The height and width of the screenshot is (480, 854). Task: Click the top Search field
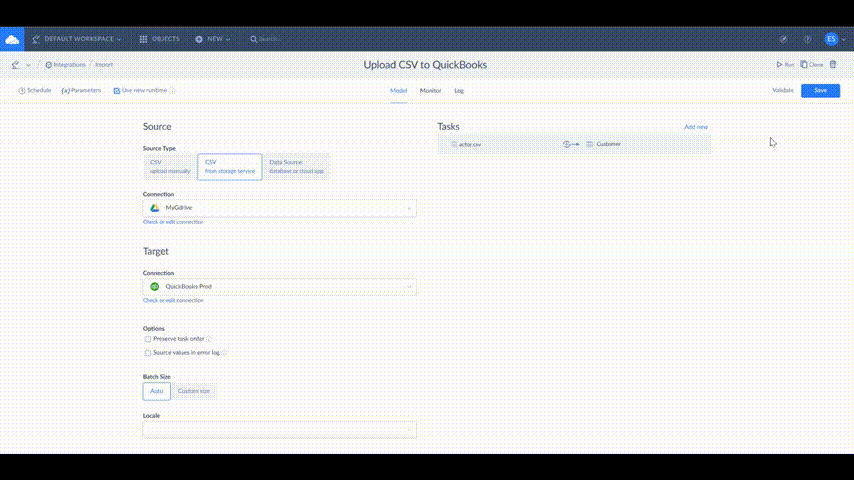[x=270, y=39]
